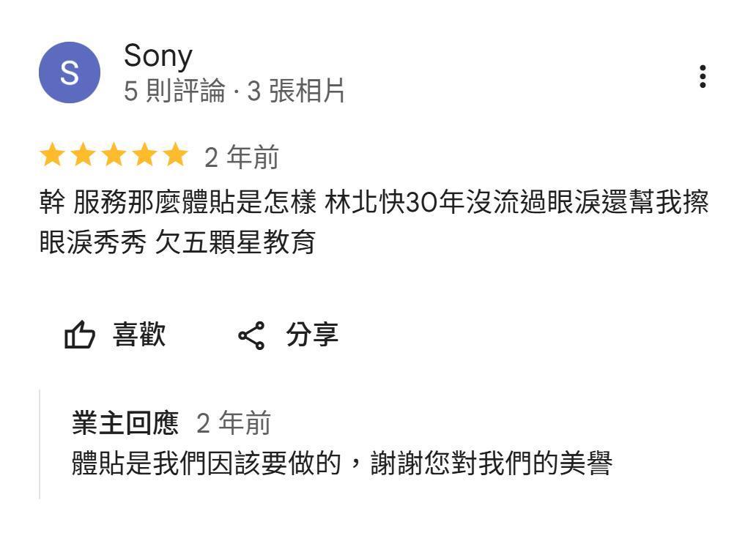Image resolution: width=756 pixels, height=533 pixels.
Task: Click the second yellow rating star
Action: click(82, 156)
